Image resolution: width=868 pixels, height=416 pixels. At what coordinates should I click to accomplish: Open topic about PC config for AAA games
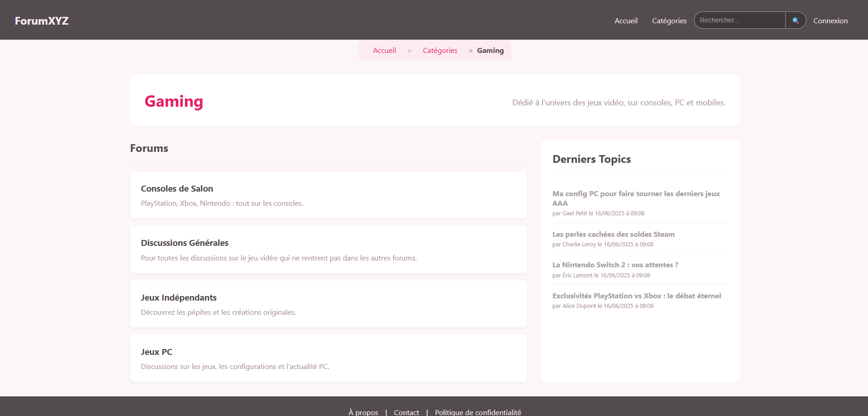pos(636,198)
